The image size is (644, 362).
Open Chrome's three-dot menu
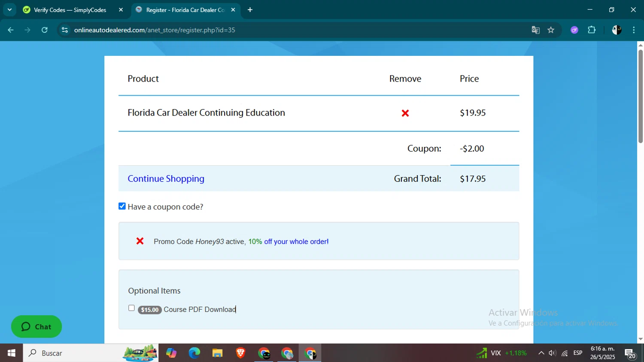634,30
